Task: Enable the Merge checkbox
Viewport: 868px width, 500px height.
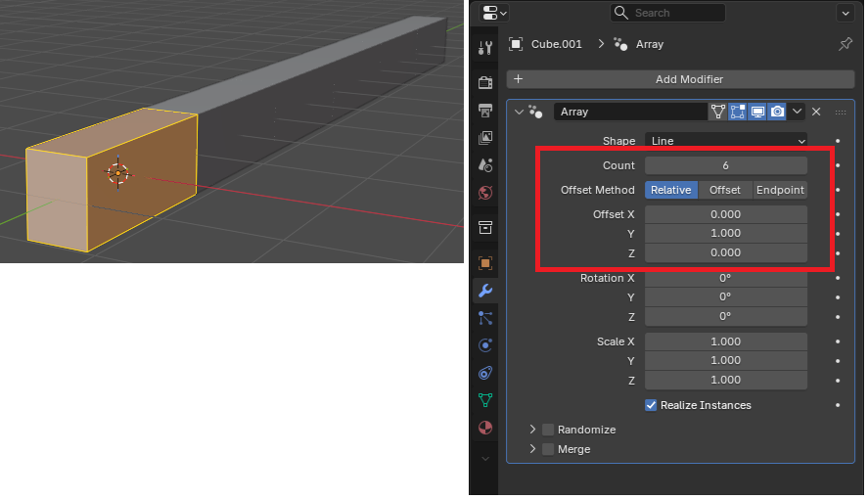Action: (548, 449)
